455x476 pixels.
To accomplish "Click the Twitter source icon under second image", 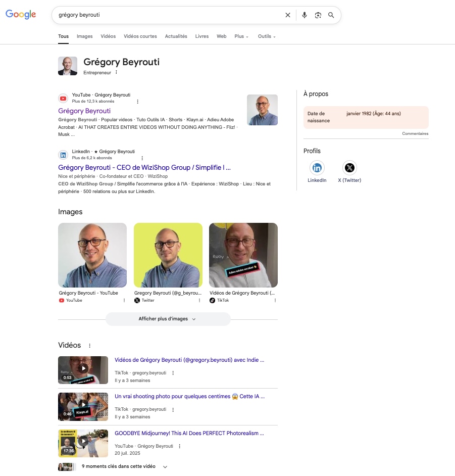I will [137, 300].
